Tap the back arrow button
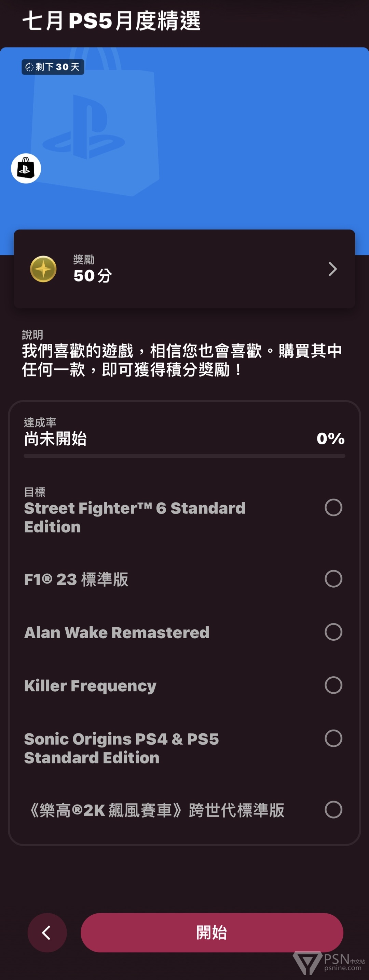Viewport: 369px width, 980px height. click(47, 932)
